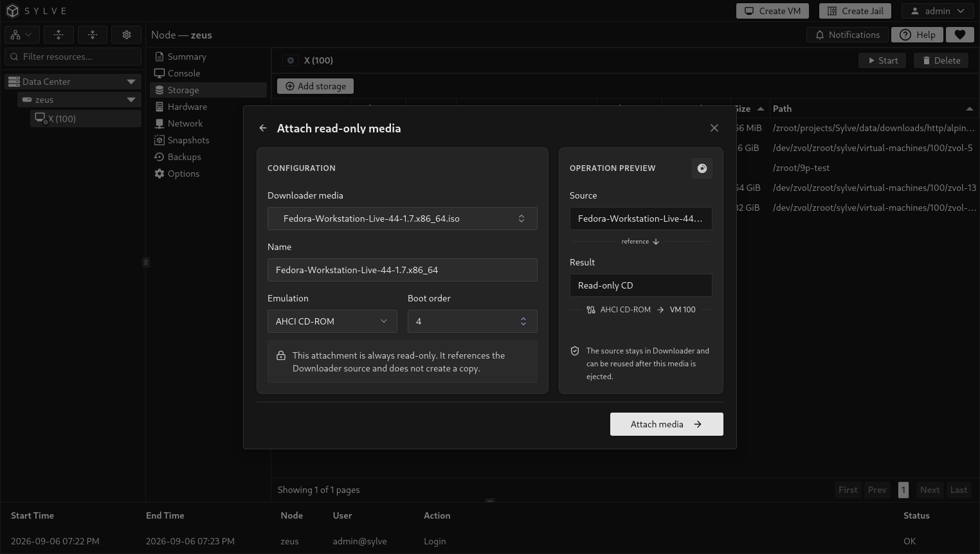The height and width of the screenshot is (554, 980).
Task: Close the X (100) tab icon
Action: (291, 60)
